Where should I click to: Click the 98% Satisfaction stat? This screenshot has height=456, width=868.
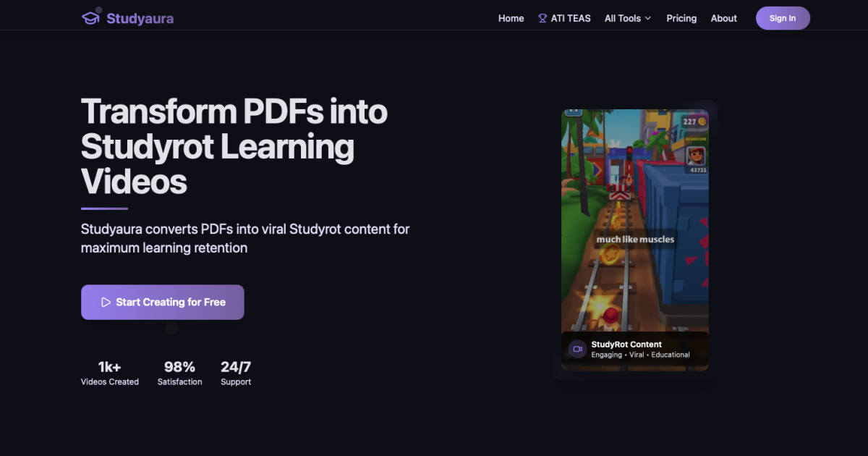tap(179, 373)
